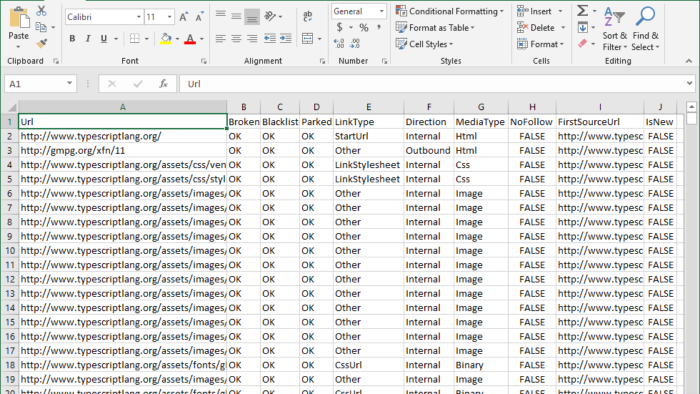Open Conditional Formatting menu
The height and width of the screenshot is (394, 700).
[450, 11]
